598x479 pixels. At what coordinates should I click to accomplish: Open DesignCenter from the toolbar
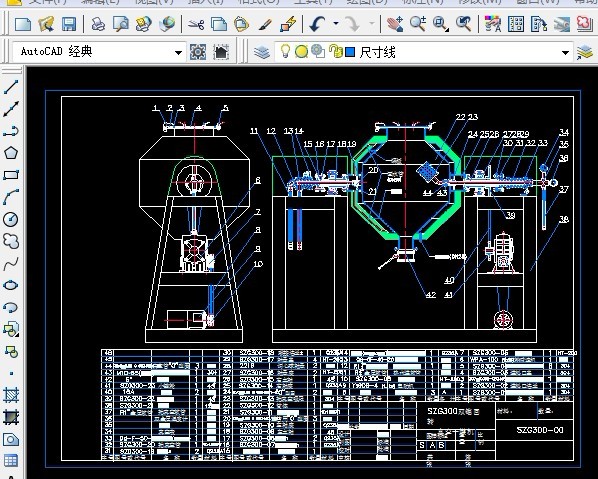point(516,24)
